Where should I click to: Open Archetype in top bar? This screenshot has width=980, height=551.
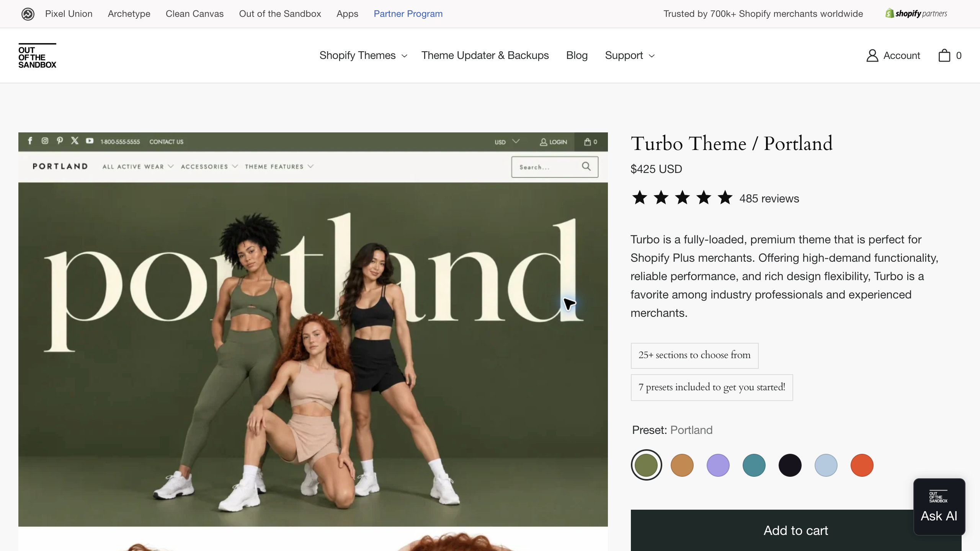[129, 14]
